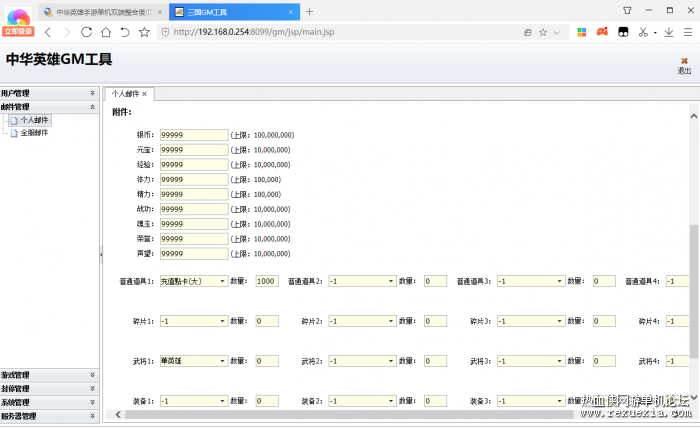Click the scroll-left arrow of horizontal scrollbar
The height and width of the screenshot is (428, 700).
(118, 415)
